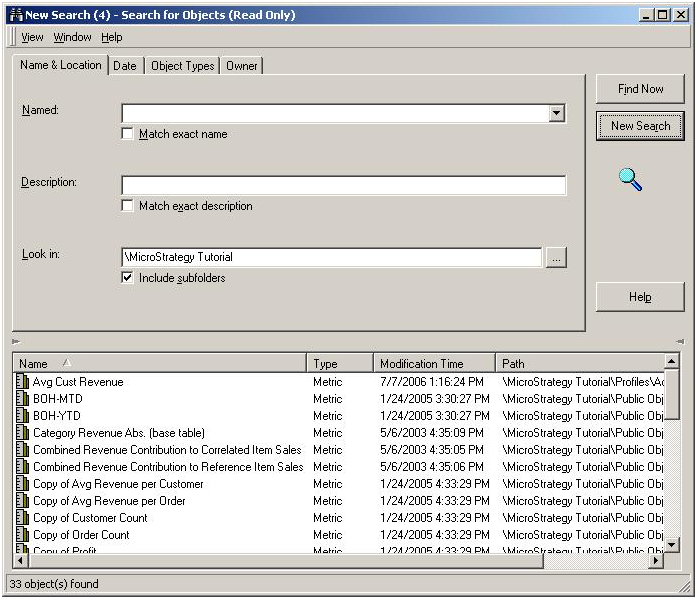Uncheck Include subfolders checkbox
The height and width of the screenshot is (599, 697).
click(x=127, y=278)
